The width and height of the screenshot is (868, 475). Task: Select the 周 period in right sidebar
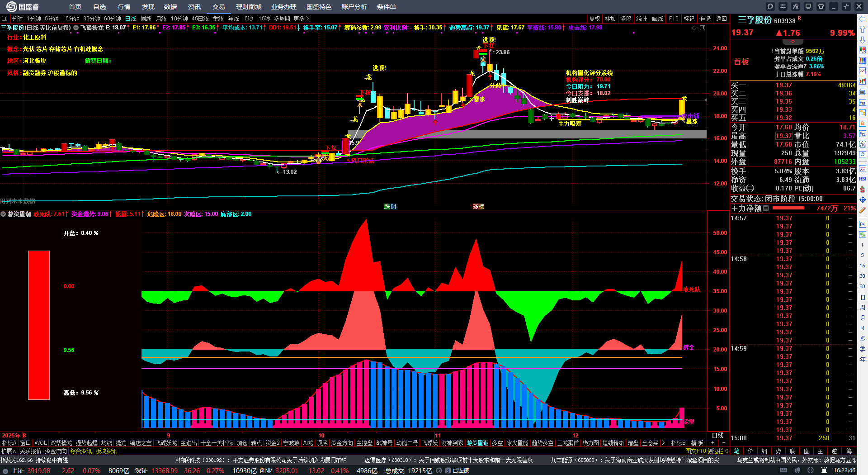[x=863, y=308]
